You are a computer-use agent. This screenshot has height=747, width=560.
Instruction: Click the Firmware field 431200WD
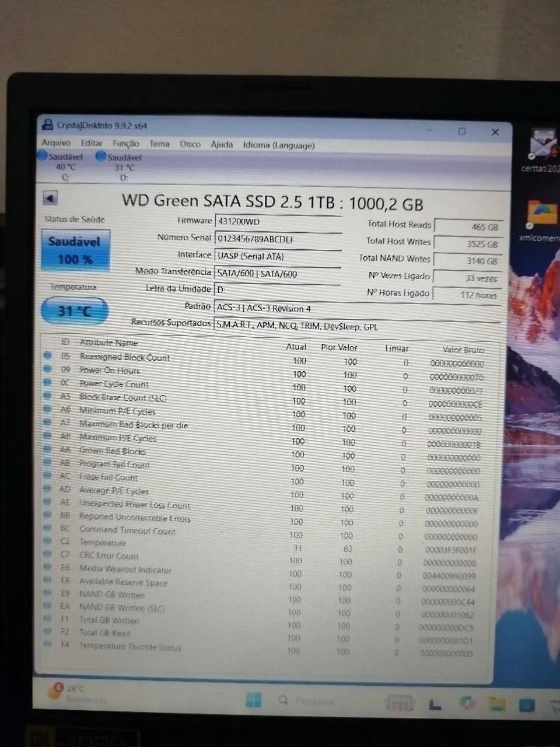click(x=278, y=222)
